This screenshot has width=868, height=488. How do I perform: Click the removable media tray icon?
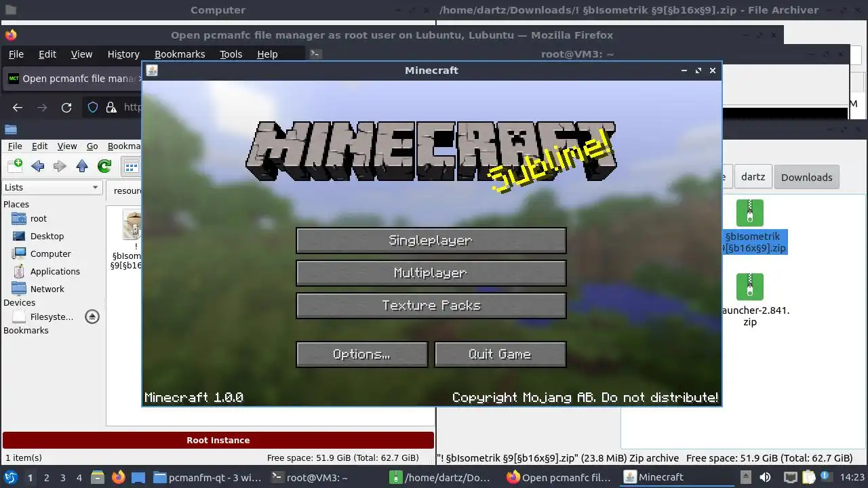pyautogui.click(x=745, y=477)
